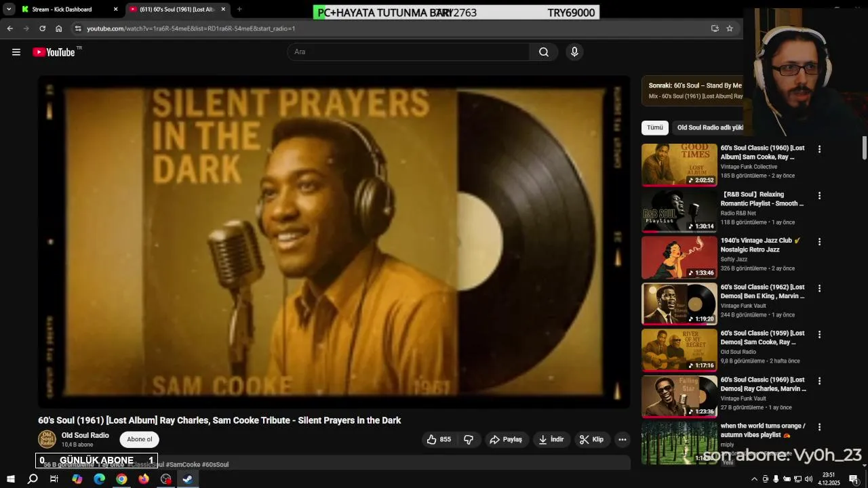The image size is (868, 488).
Task: Open 60's Soul Classic (1962) video title
Action: (x=762, y=291)
